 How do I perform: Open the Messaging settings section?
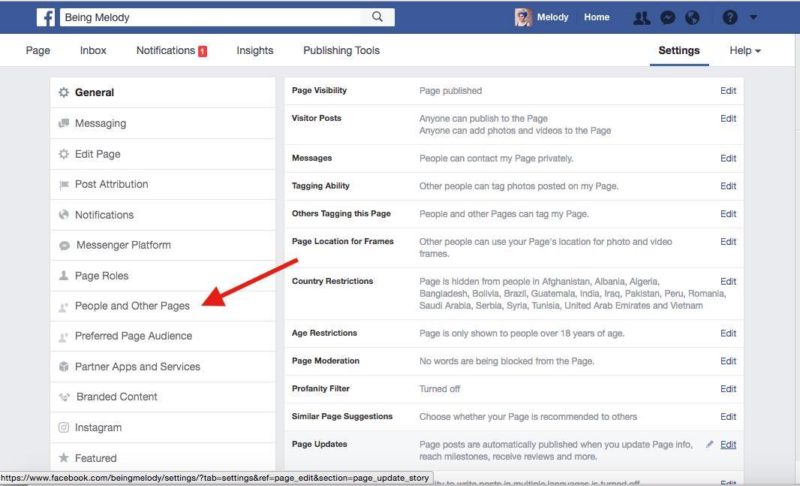(163, 123)
